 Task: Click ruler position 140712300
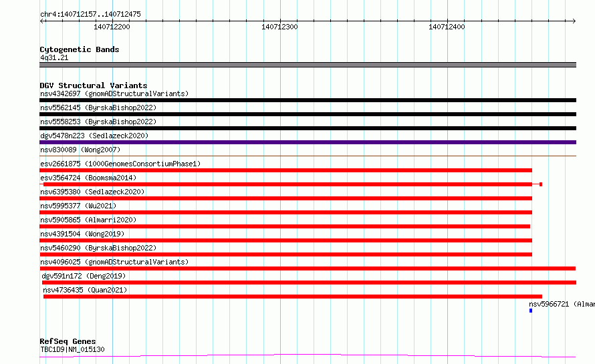tap(279, 27)
